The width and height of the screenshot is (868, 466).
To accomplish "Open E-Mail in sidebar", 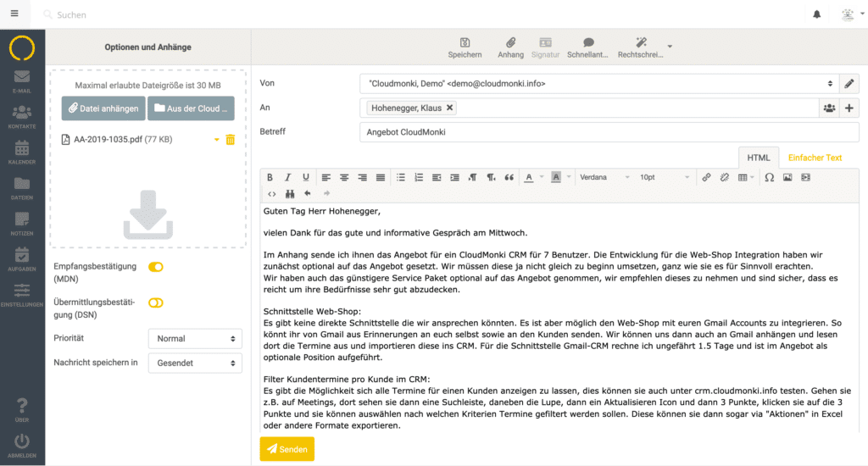I will (x=22, y=81).
